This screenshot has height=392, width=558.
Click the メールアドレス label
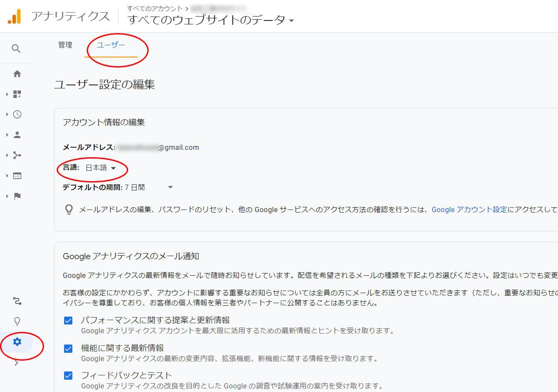(88, 148)
